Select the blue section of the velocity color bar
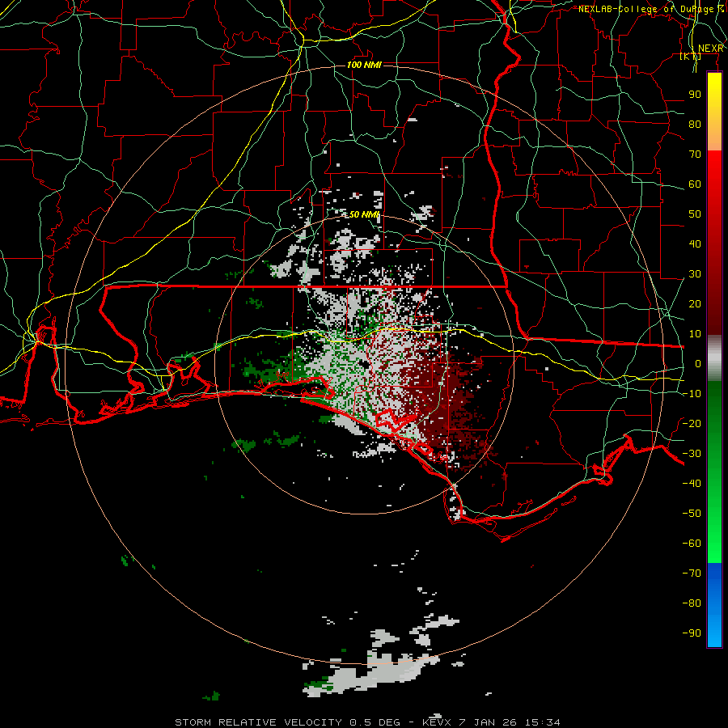 click(x=714, y=605)
